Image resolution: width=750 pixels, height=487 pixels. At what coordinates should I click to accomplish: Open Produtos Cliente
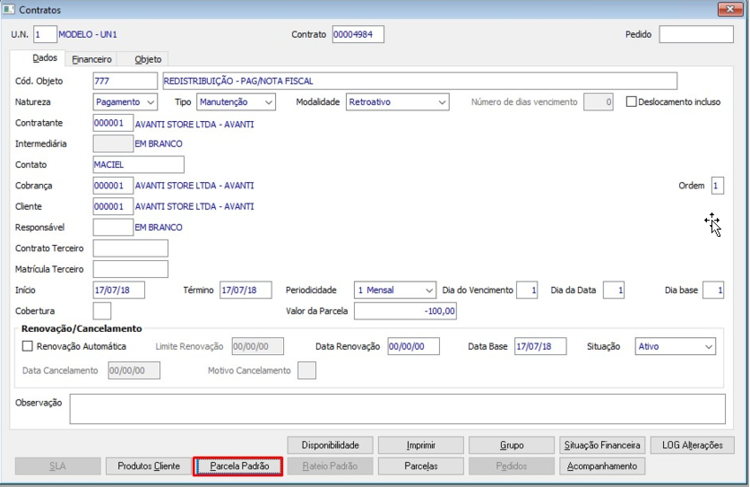coord(149,466)
